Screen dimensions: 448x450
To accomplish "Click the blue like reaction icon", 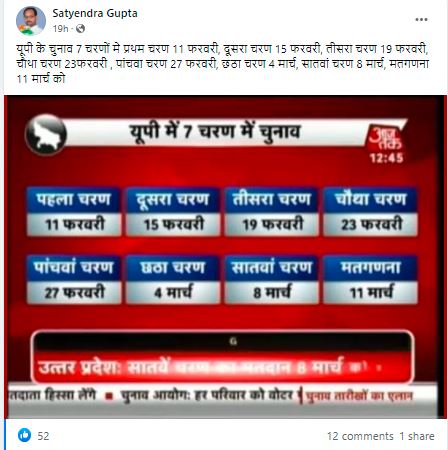I will 24,435.
